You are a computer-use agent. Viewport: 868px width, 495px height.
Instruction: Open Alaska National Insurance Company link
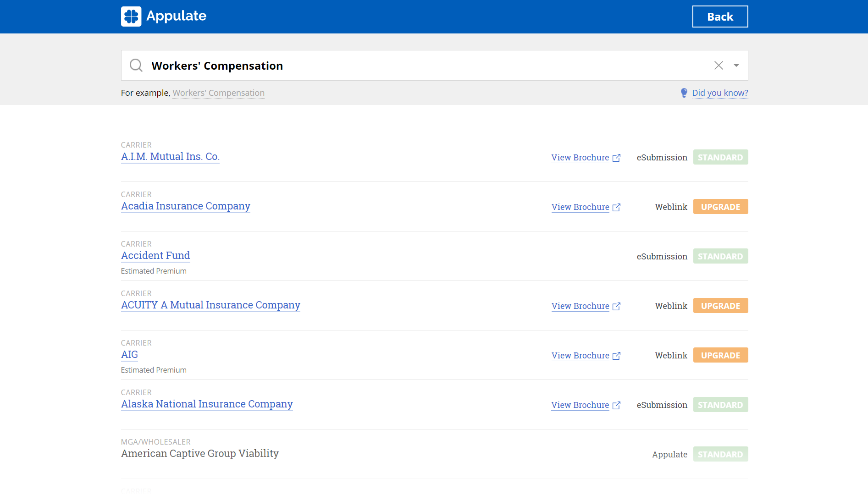(207, 404)
